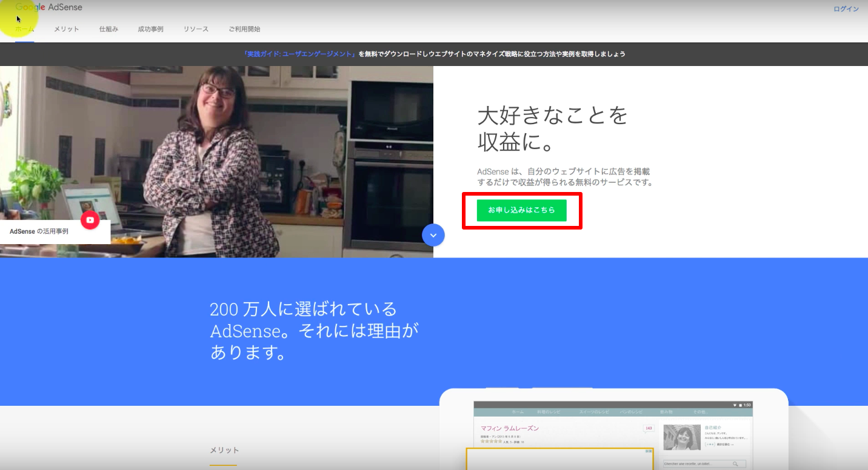
Task: Click the magnifier icon in the recipe search box
Action: [735, 464]
